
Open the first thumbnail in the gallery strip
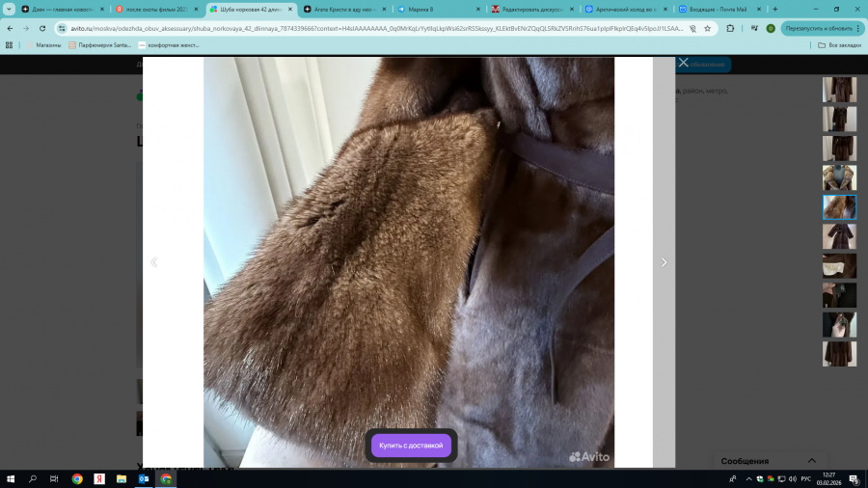point(838,90)
